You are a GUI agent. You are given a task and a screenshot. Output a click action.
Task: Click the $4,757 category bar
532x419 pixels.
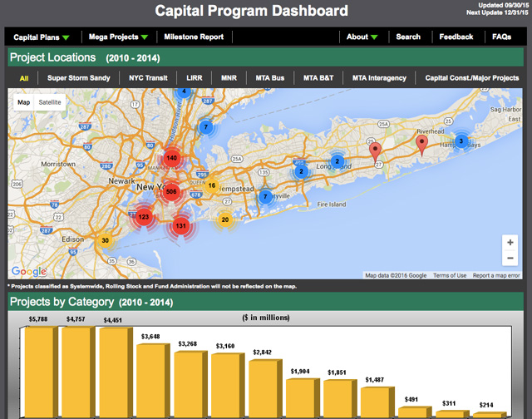pyautogui.click(x=78, y=372)
